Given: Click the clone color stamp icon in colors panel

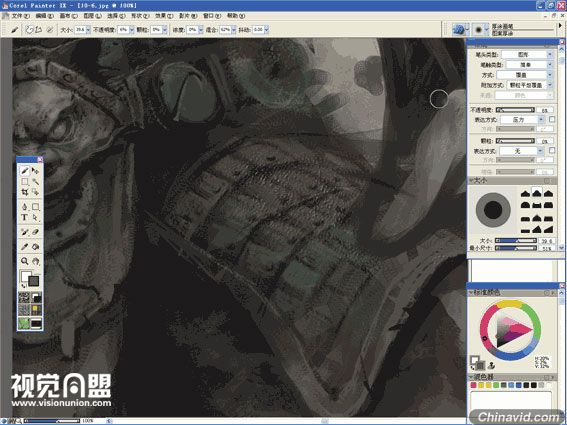Looking at the screenshot, I should coord(491,365).
